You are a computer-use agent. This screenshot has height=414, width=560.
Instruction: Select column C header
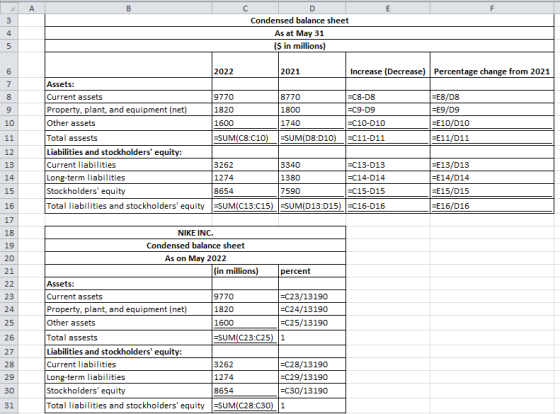245,8
